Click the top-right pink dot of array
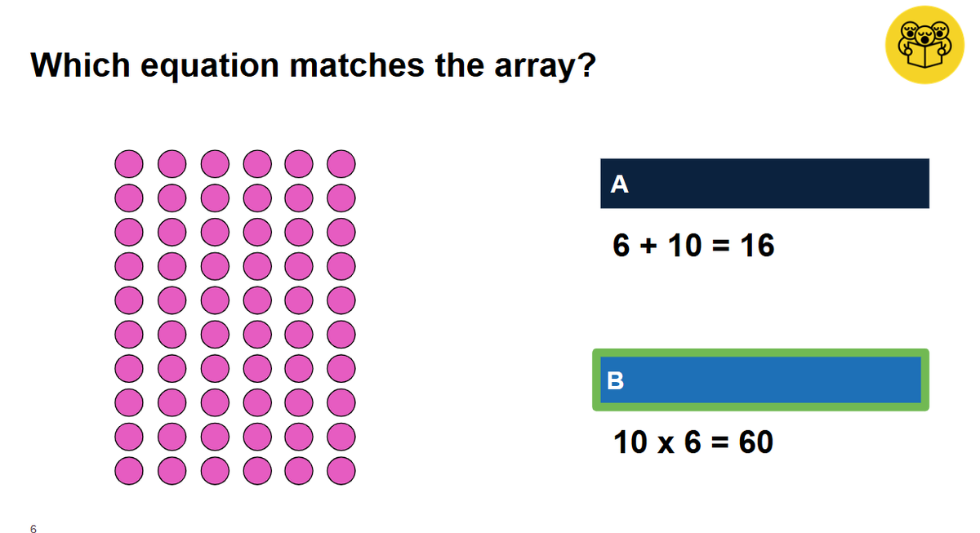Image resolution: width=980 pixels, height=533 pixels. pos(341,164)
